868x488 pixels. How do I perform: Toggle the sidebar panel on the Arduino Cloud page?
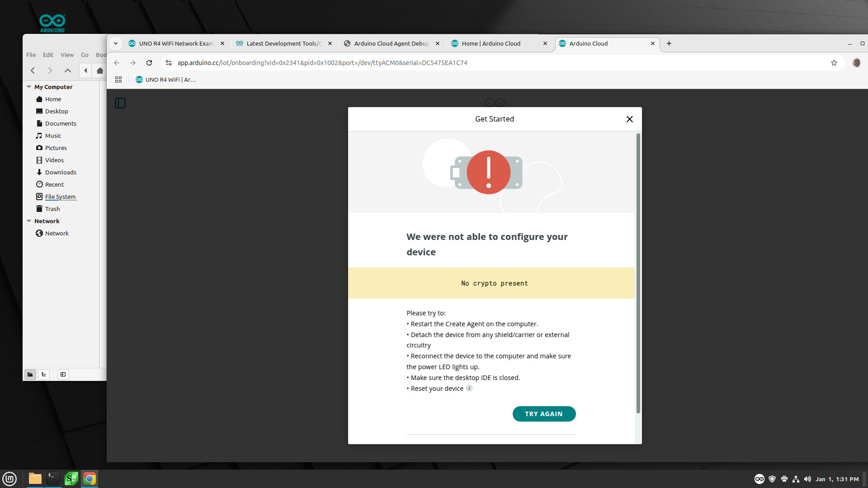[x=120, y=103]
